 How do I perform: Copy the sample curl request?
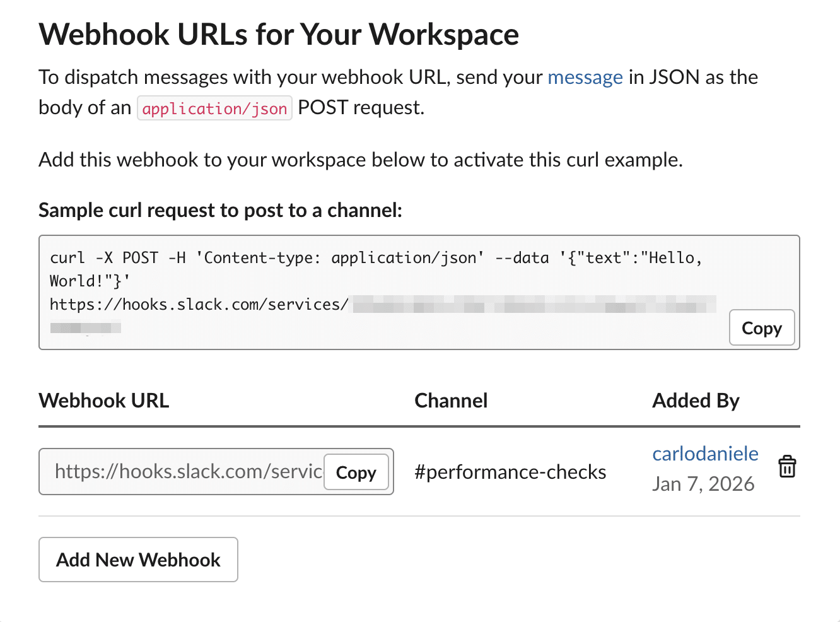coord(761,327)
